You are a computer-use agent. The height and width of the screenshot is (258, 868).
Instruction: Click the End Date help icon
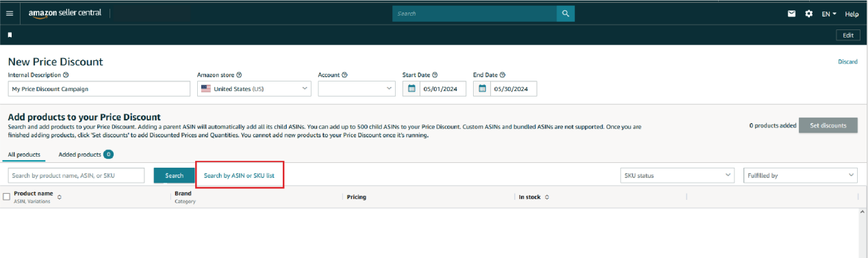point(502,75)
